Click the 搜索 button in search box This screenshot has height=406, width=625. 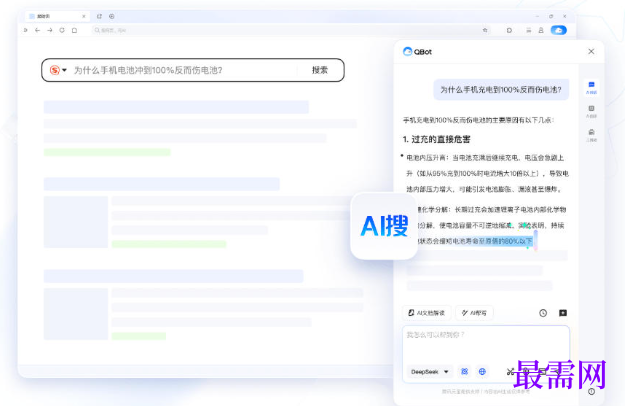point(320,70)
